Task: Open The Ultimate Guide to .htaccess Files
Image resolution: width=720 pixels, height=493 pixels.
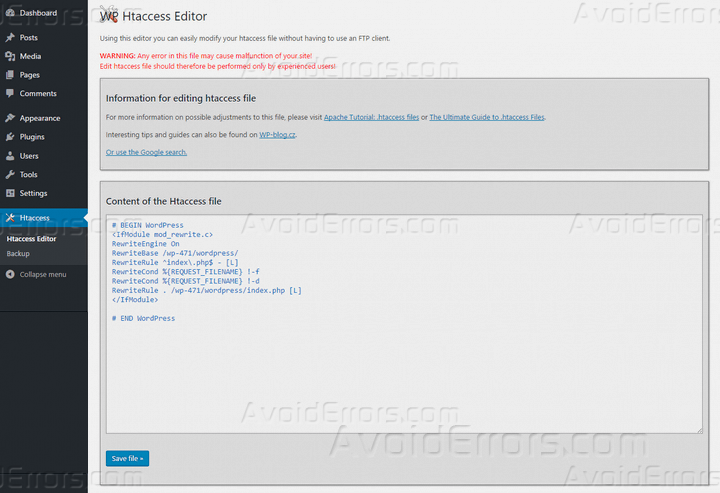Action: pos(487,117)
